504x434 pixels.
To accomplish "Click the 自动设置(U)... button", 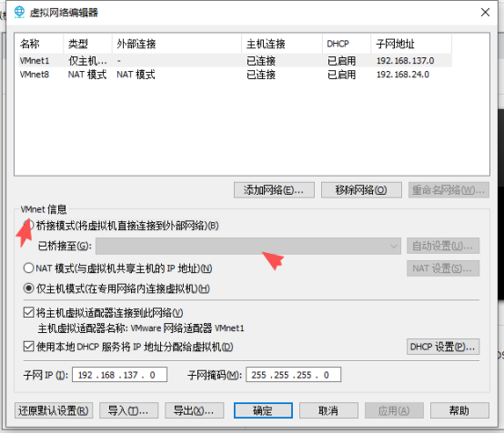I will tap(443, 246).
